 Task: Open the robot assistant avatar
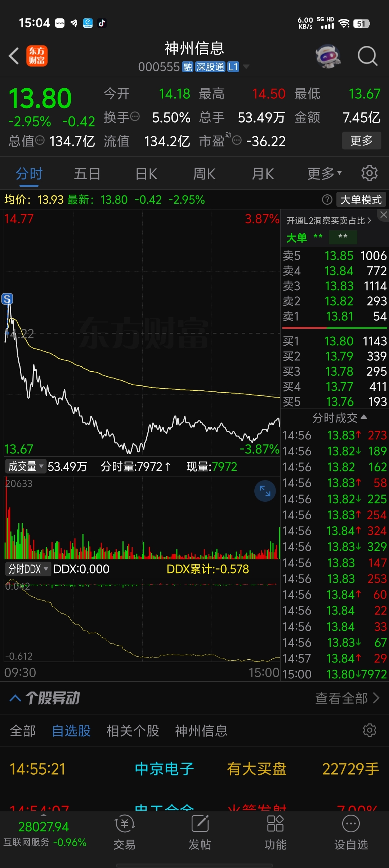pyautogui.click(x=328, y=56)
